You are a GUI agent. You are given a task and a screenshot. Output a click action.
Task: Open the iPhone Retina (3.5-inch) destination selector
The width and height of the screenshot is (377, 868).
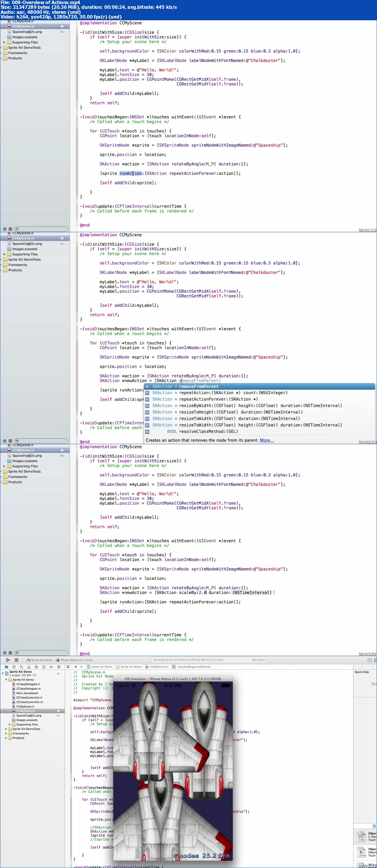[74, 660]
